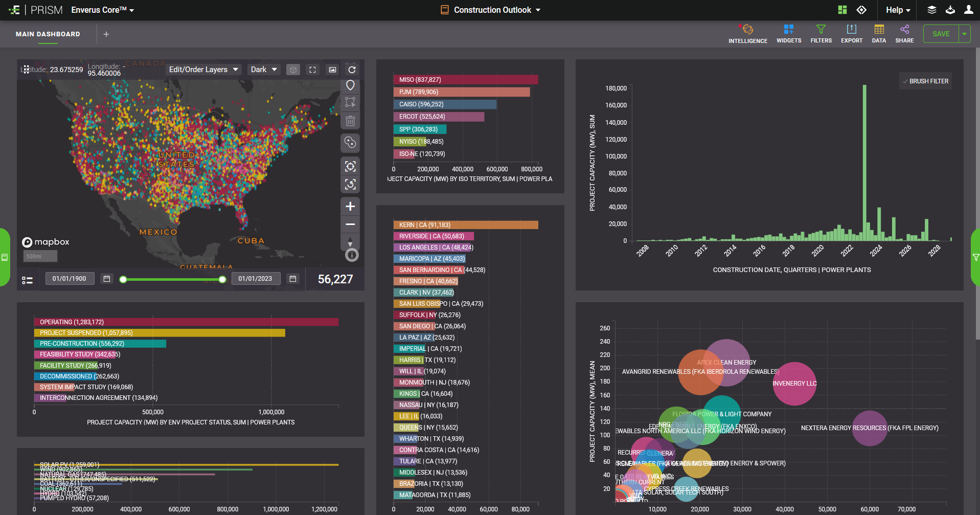Zoom in on the map
This screenshot has width=980, height=515.
350,207
